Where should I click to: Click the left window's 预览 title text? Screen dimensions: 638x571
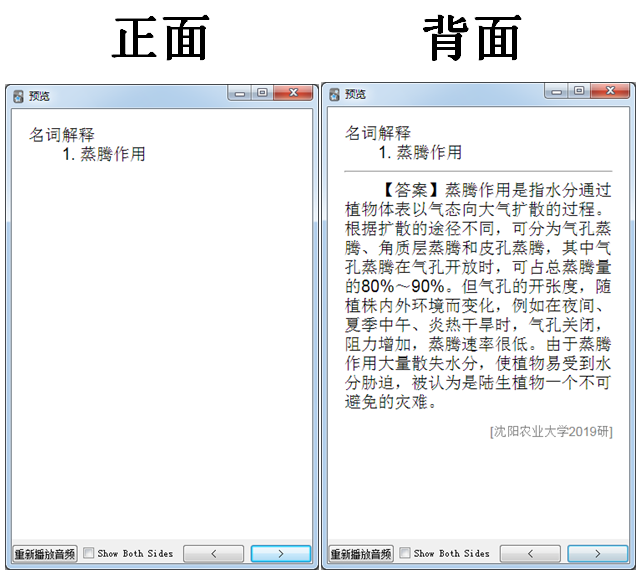click(39, 96)
